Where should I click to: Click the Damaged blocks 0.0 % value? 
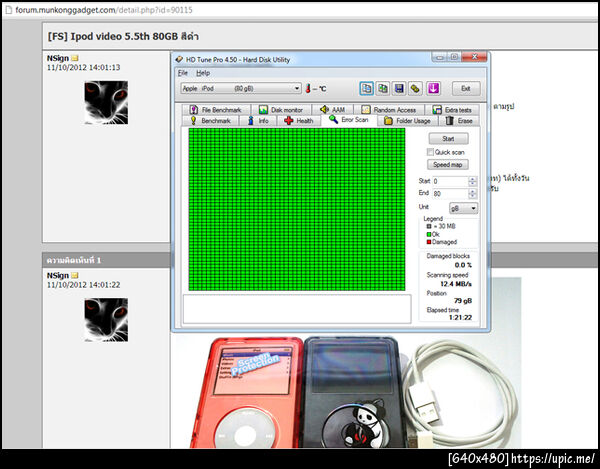(463, 265)
